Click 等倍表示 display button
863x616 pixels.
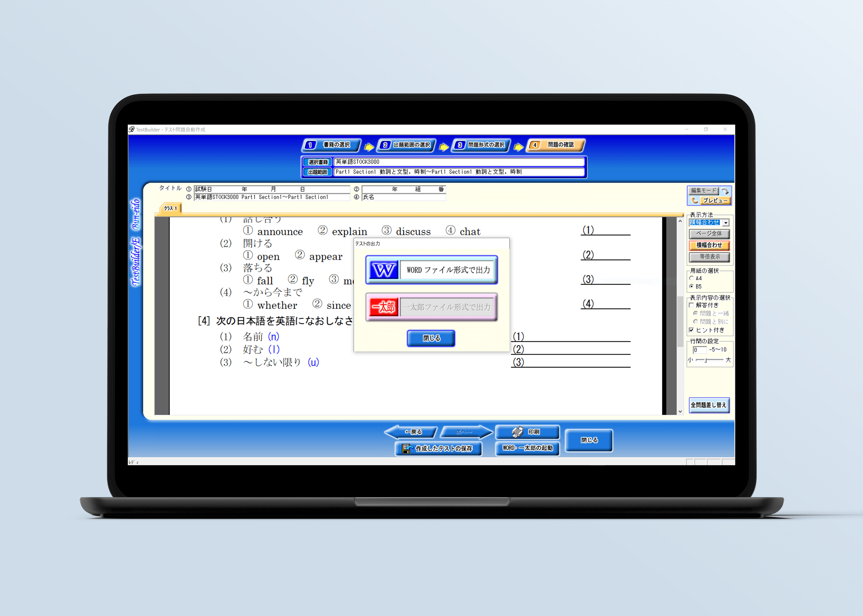709,257
